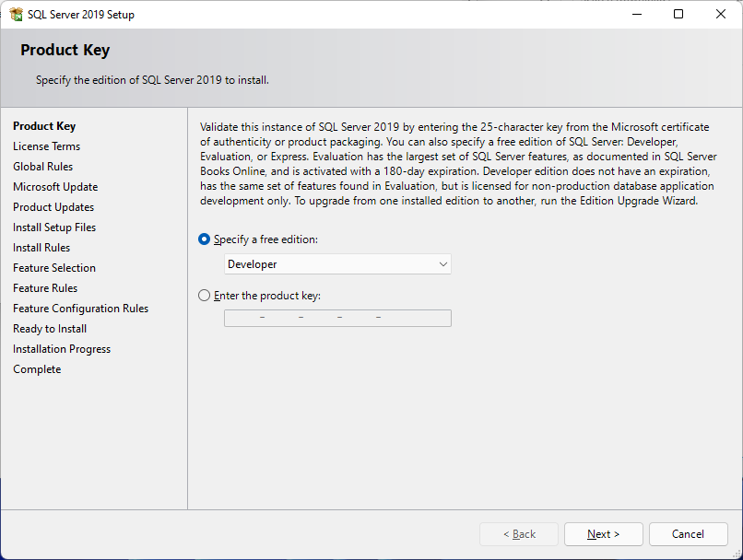Select the Feature Rules step

click(x=45, y=289)
